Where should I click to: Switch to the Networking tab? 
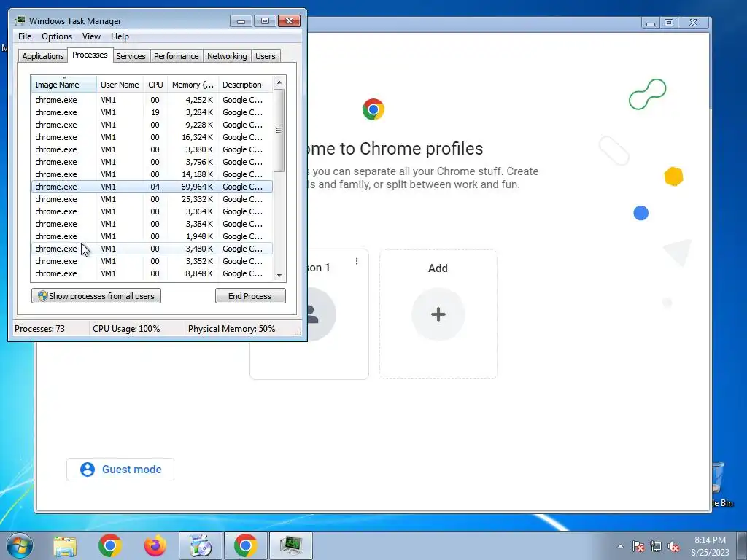(x=227, y=56)
